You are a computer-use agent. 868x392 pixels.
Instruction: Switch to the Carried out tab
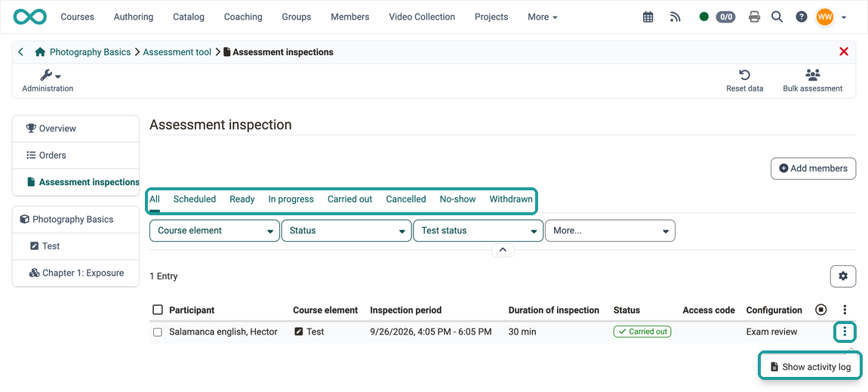tap(350, 199)
